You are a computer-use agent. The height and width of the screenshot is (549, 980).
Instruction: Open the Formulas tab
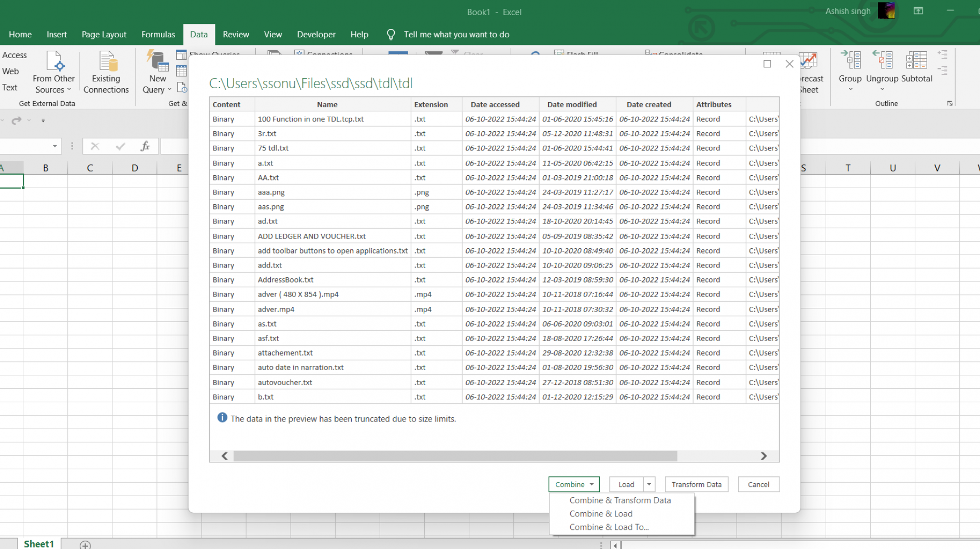point(158,34)
